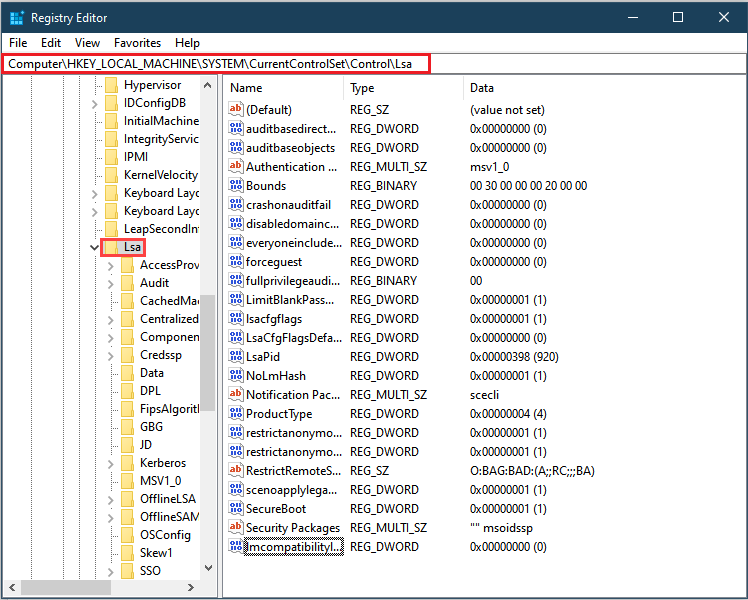This screenshot has width=748, height=600.
Task: Open the Edit menu
Action: coord(51,43)
